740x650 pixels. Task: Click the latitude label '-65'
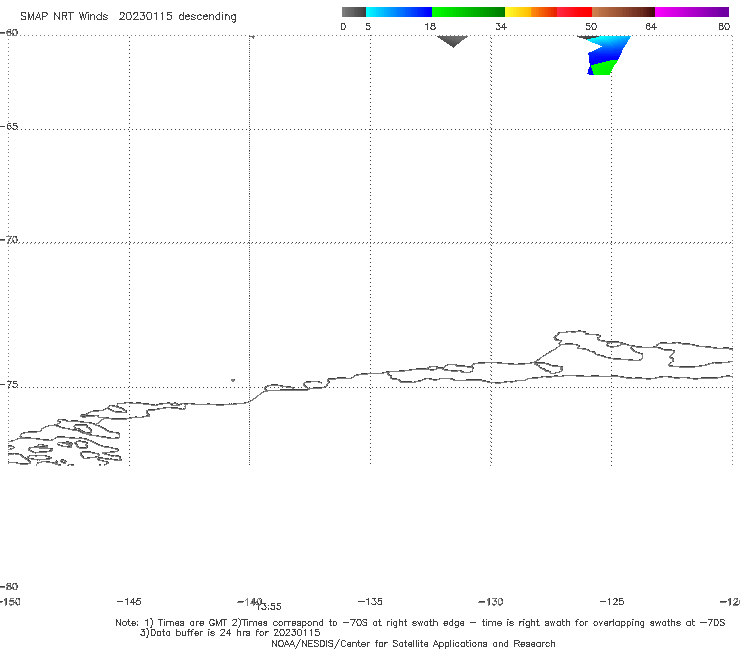click(9, 127)
